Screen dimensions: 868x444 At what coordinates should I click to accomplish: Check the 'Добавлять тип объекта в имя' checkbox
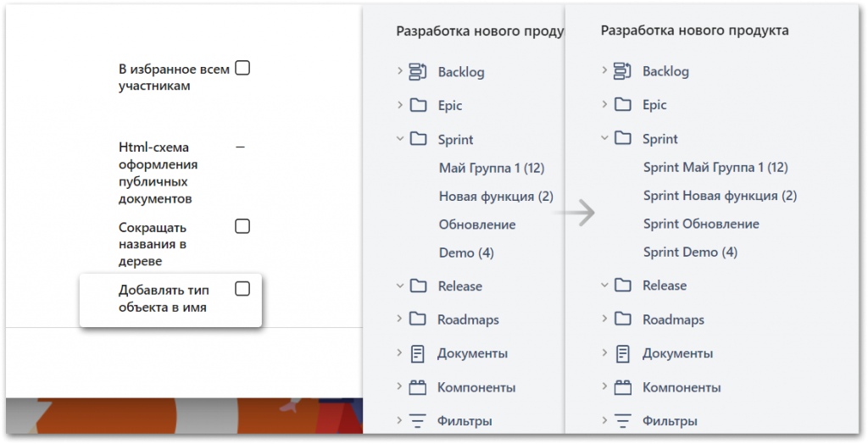(x=242, y=289)
